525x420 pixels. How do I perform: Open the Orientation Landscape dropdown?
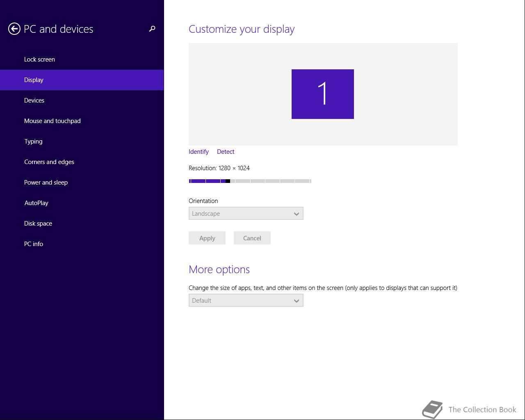pos(246,213)
